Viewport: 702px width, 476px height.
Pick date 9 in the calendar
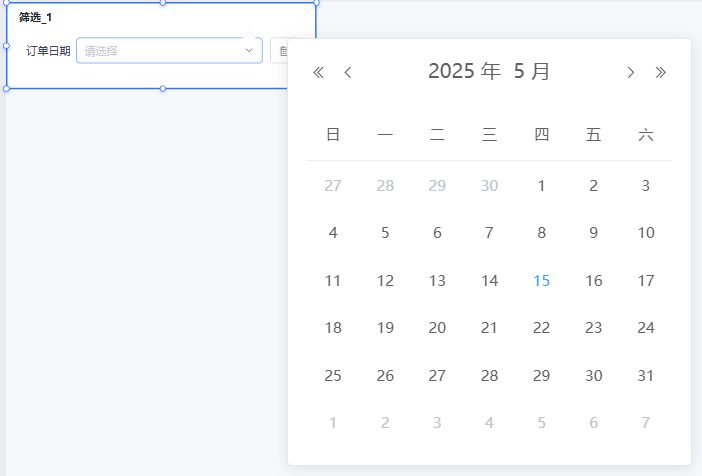pyautogui.click(x=593, y=233)
